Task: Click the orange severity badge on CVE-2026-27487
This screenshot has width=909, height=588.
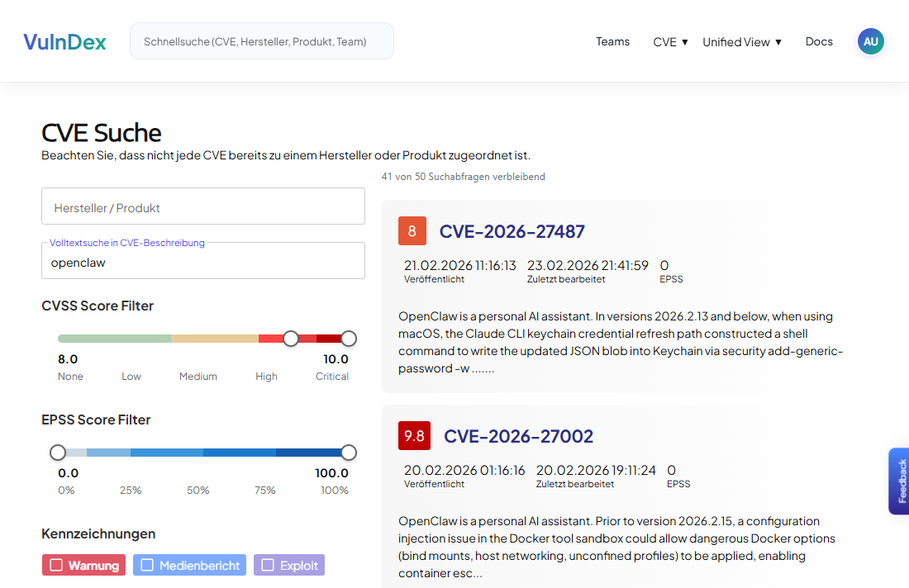Action: tap(412, 231)
